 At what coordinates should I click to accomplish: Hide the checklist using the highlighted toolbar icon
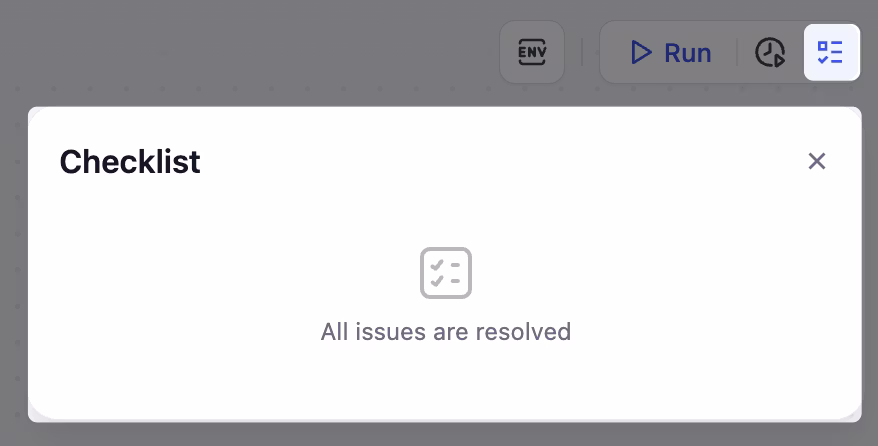(831, 52)
